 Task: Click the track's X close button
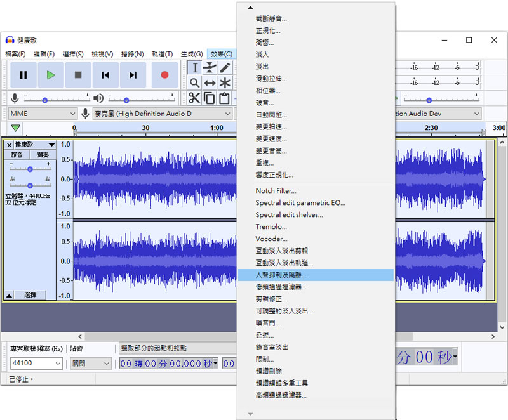9,145
